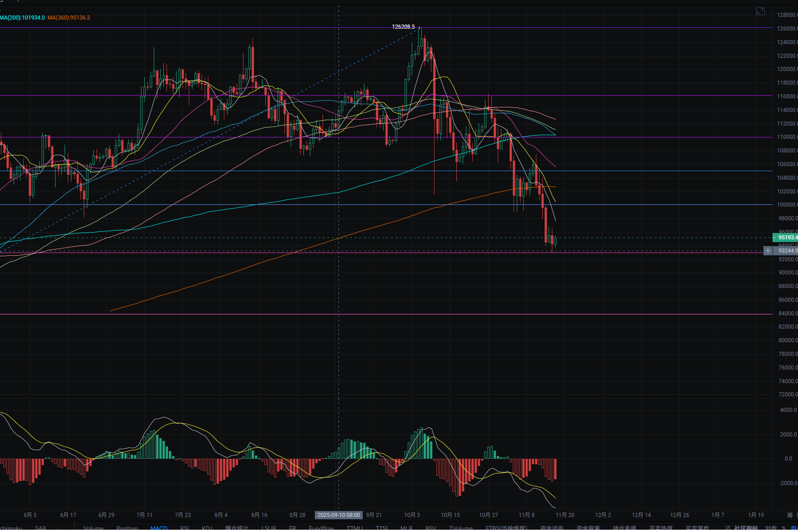Viewport: 798px width, 532px height.
Task: Click the MA(360) legend label
Action: (69, 18)
